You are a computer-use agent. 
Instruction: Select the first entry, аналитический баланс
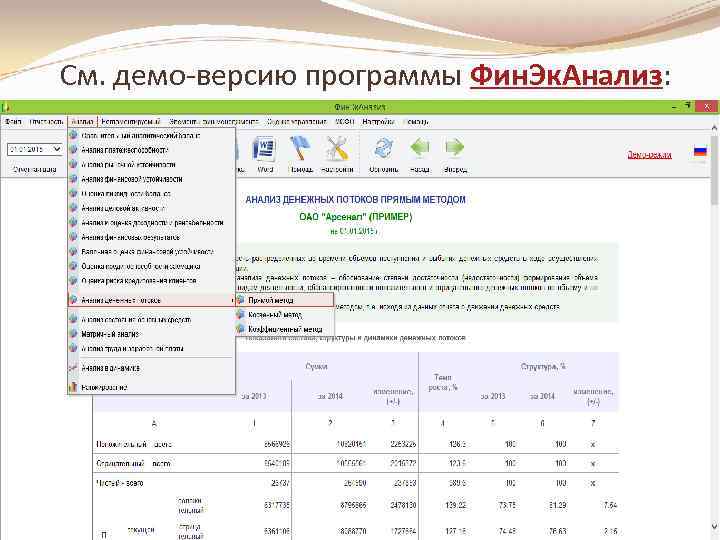[x=152, y=136]
